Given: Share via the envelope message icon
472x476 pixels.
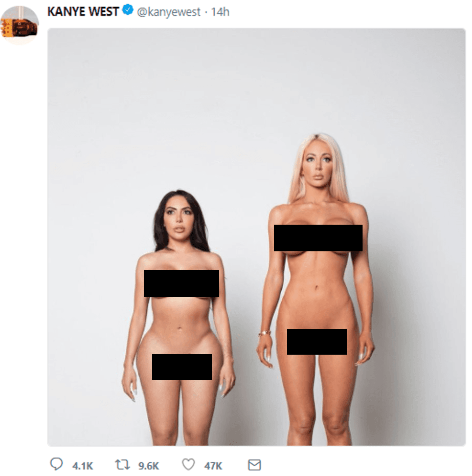Looking at the screenshot, I should click(254, 465).
